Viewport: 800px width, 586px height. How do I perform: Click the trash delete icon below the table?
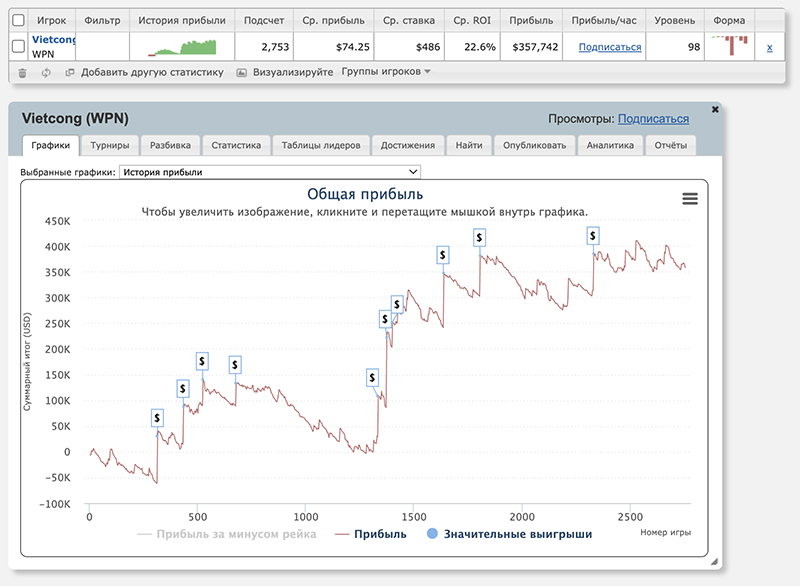(23, 72)
